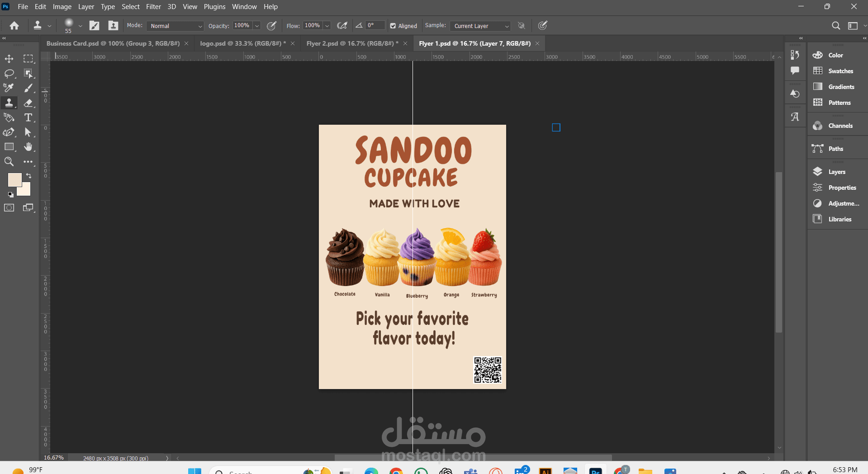Viewport: 868px width, 474px height.
Task: Toggle Quick Mask mode
Action: pos(9,208)
